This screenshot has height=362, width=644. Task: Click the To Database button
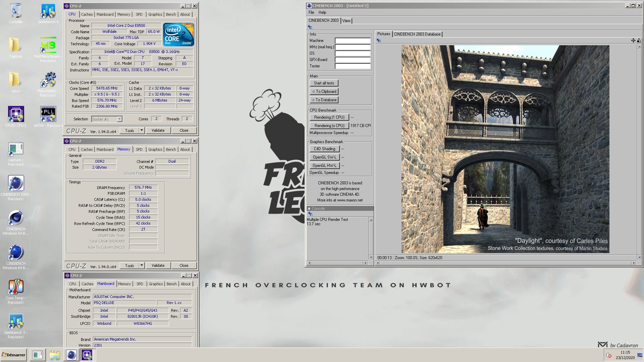pyautogui.click(x=324, y=100)
